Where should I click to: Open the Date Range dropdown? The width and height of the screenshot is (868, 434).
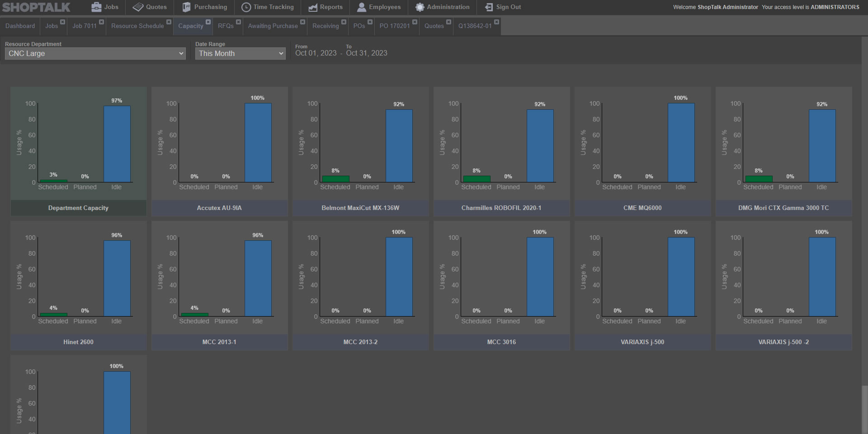pos(240,54)
